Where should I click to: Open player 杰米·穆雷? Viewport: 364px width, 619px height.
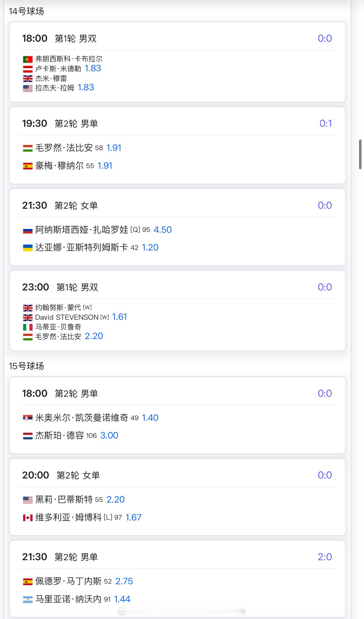coord(51,78)
